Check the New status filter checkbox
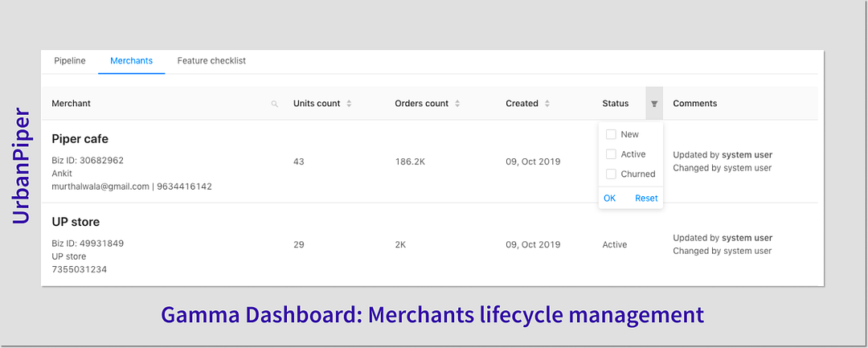The image size is (868, 348). click(611, 134)
